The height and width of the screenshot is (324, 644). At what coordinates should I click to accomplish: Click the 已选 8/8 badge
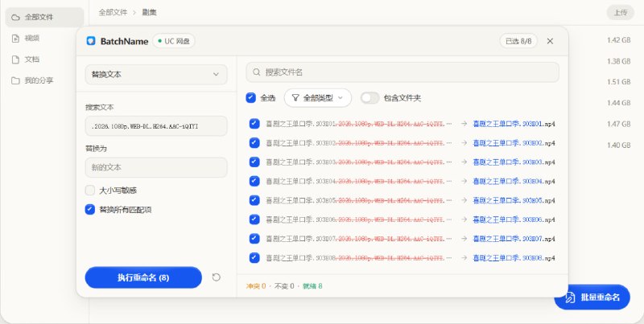tap(518, 41)
